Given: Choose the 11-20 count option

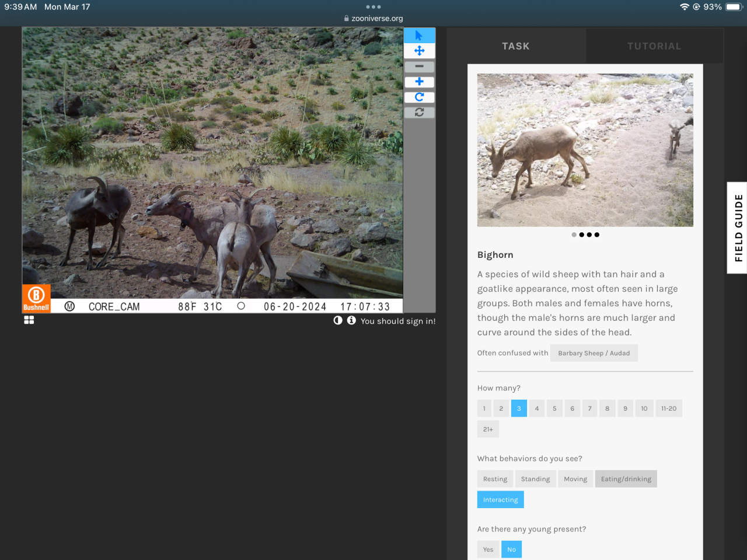Looking at the screenshot, I should pos(669,408).
